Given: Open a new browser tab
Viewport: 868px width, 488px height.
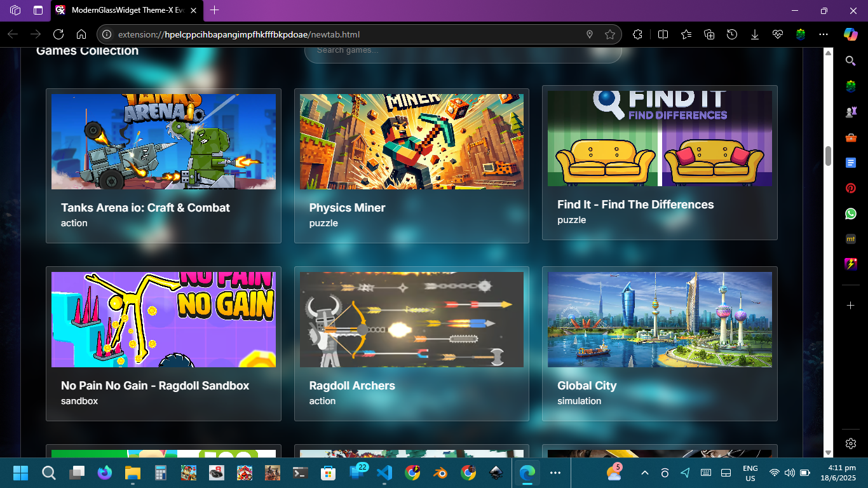Looking at the screenshot, I should point(214,10).
